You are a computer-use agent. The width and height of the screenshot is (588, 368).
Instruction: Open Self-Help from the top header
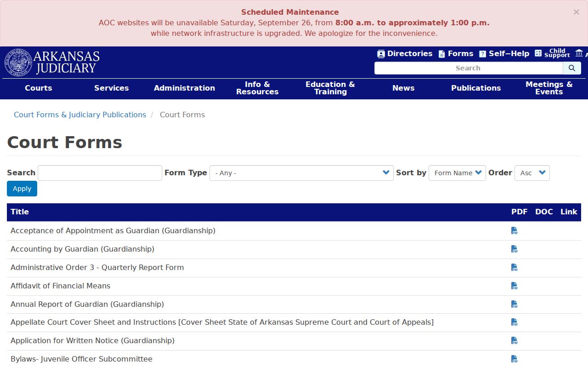(x=504, y=54)
